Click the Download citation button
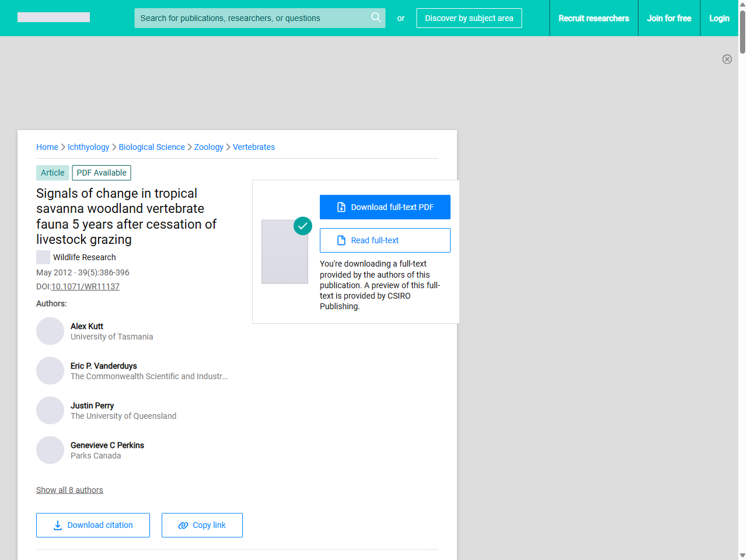This screenshot has height=560, width=747. click(x=93, y=525)
